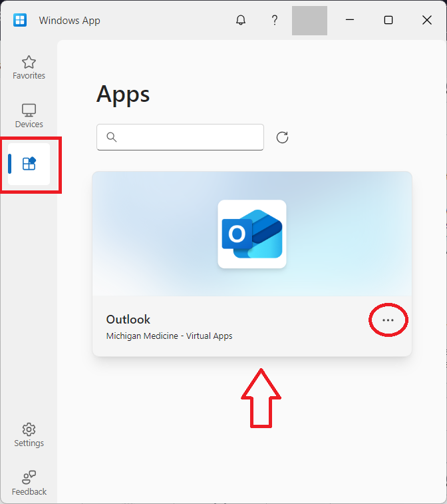The image size is (447, 504).
Task: Maximize the Windows App window
Action: [x=388, y=20]
